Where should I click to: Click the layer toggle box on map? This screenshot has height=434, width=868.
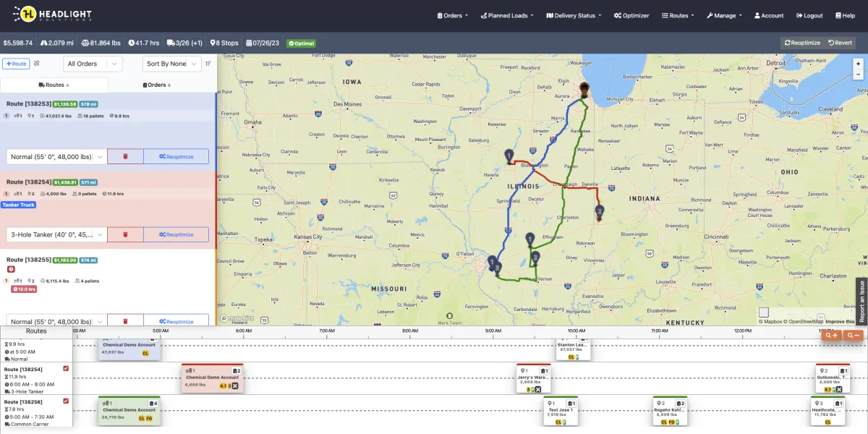click(764, 312)
